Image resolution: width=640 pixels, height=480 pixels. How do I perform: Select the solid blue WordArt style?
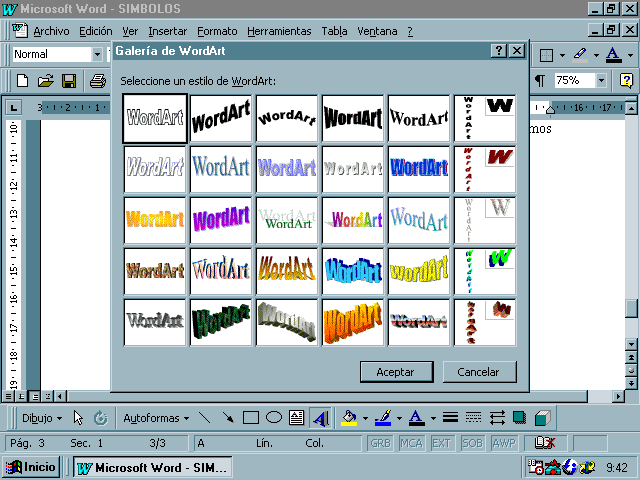coord(419,169)
